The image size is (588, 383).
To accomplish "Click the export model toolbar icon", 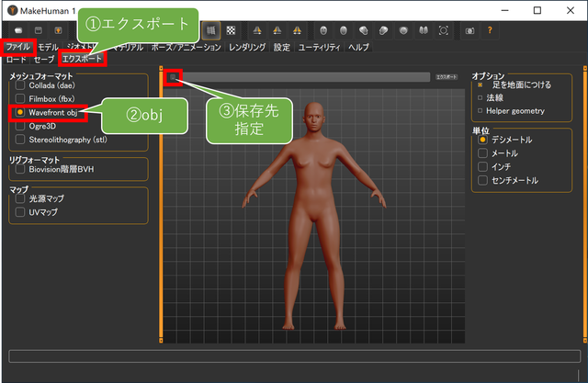I will tap(58, 30).
